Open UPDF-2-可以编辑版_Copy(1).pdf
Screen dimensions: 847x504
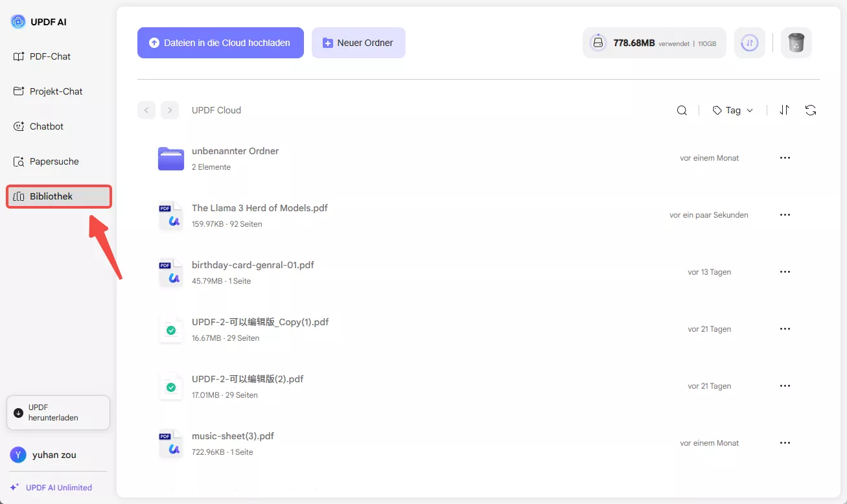click(261, 322)
